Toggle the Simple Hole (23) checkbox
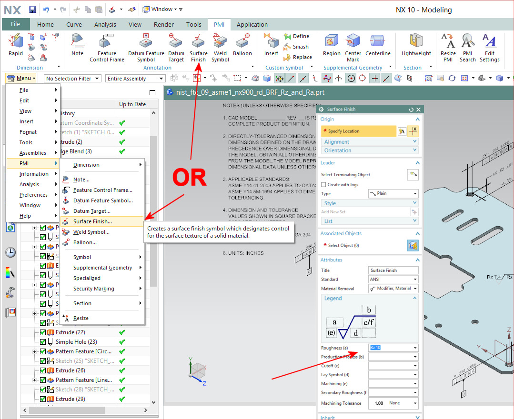 [x=43, y=342]
